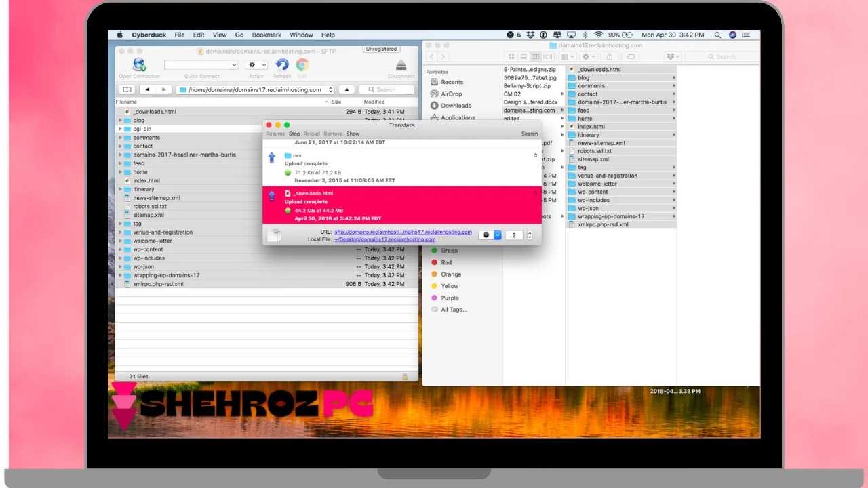868x488 pixels.
Task: Switch Finder to icon view
Action: tap(511, 56)
